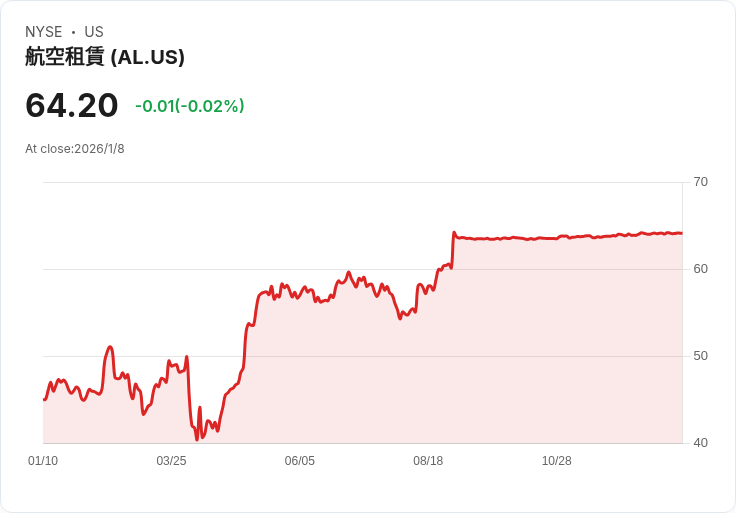Click the rightmost end of the price line
Screen dimensions: 736x513
[x=681, y=233]
